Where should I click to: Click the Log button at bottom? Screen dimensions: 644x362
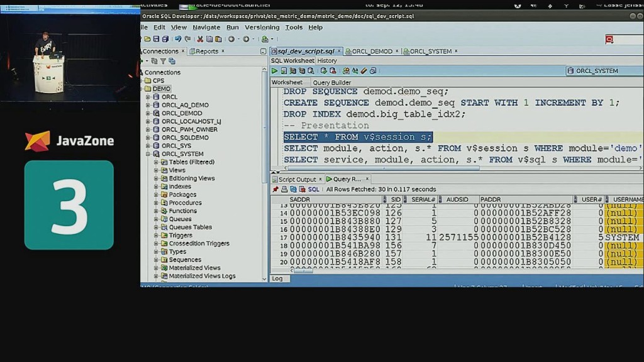[277, 278]
